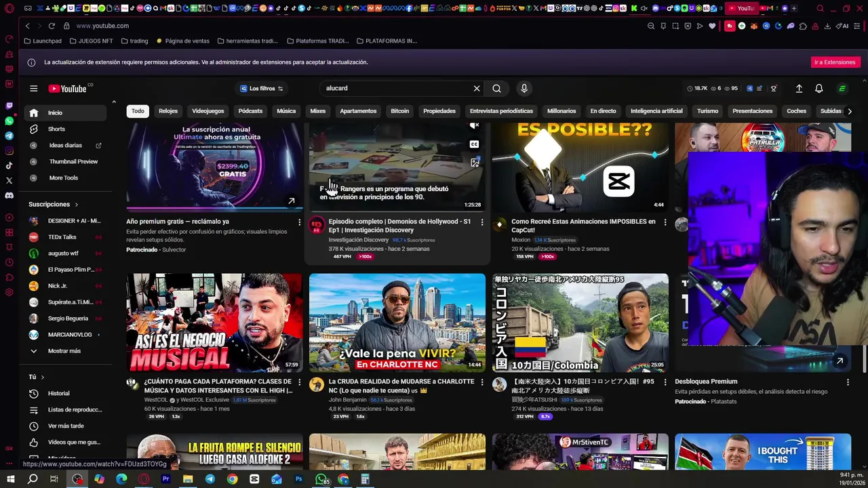
Task: Open options for Desbloquea Premium ad
Action: tap(848, 382)
